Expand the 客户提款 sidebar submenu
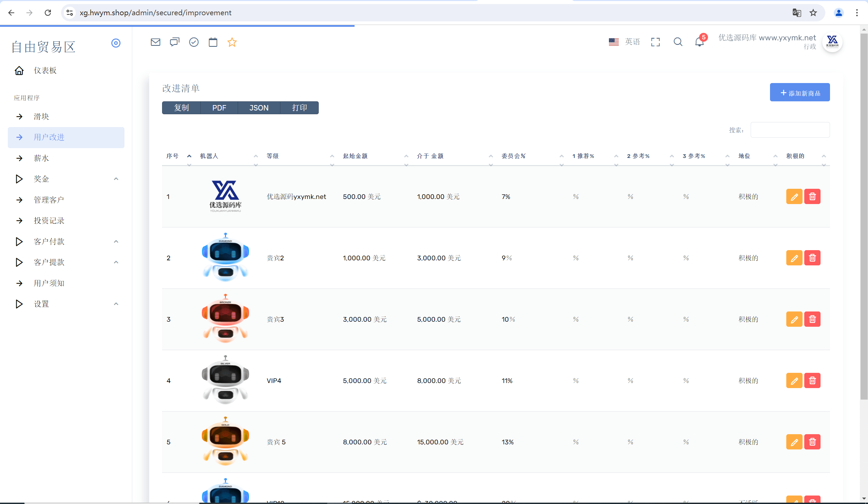The height and width of the screenshot is (504, 868). click(x=66, y=262)
